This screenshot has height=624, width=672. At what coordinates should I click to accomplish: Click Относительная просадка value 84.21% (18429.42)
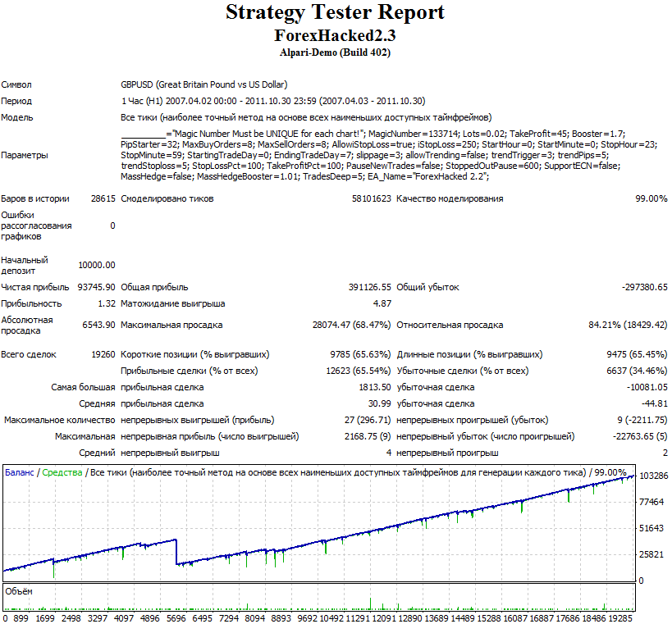tap(628, 325)
